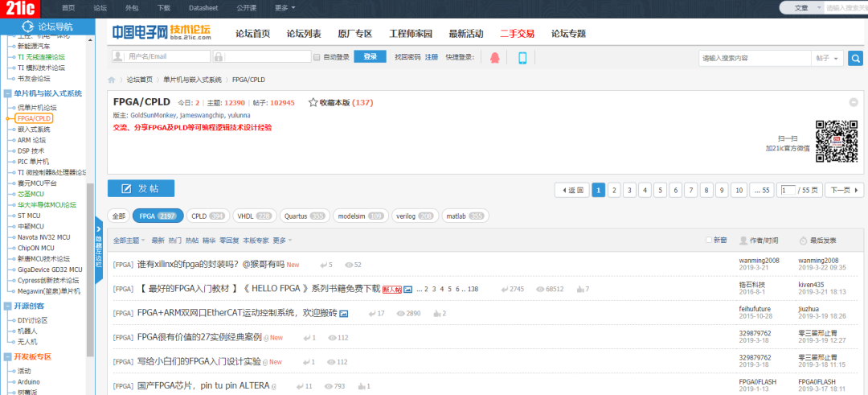The image size is (868, 395).
Task: Open the 工程师家园 menu
Action: pos(411,33)
